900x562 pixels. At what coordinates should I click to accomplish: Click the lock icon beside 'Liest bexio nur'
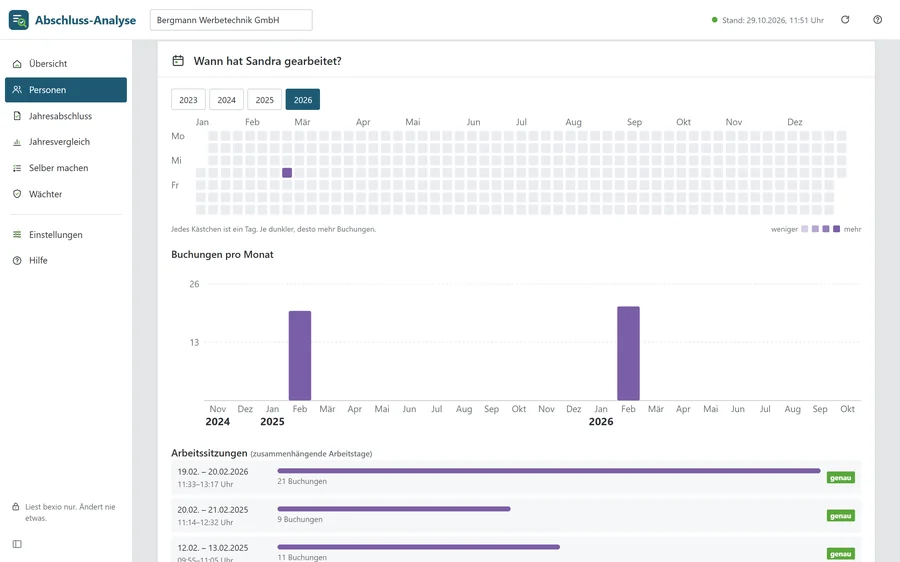coord(16,507)
